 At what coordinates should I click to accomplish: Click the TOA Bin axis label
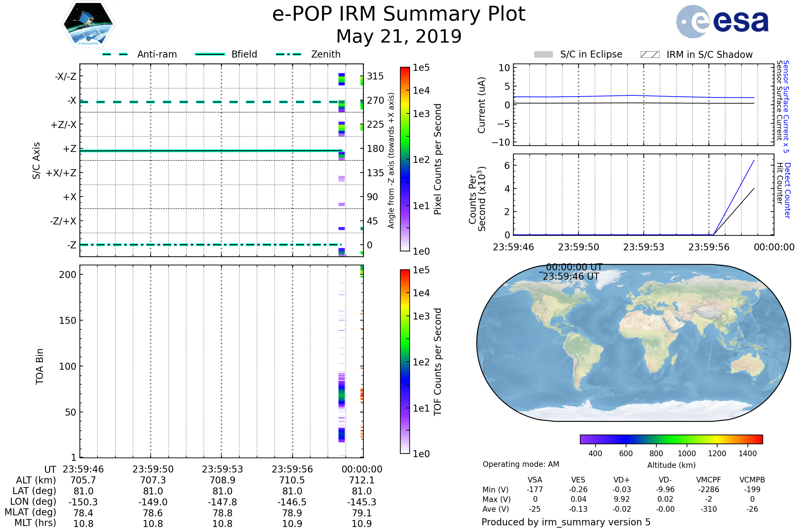[x=40, y=366]
